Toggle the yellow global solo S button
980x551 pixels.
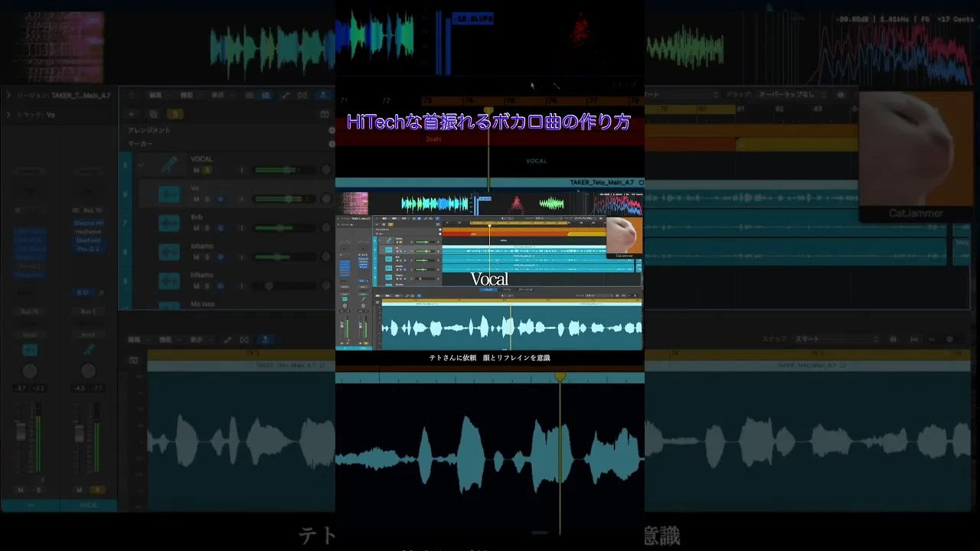175,114
